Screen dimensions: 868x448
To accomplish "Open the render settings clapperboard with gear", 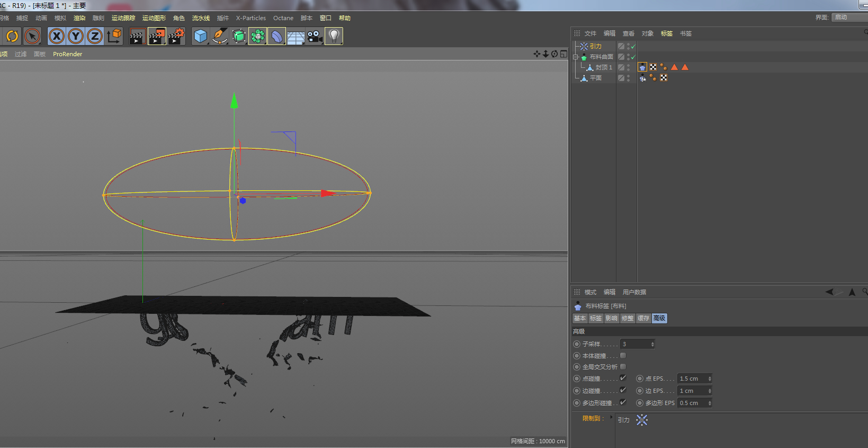I will click(x=176, y=36).
